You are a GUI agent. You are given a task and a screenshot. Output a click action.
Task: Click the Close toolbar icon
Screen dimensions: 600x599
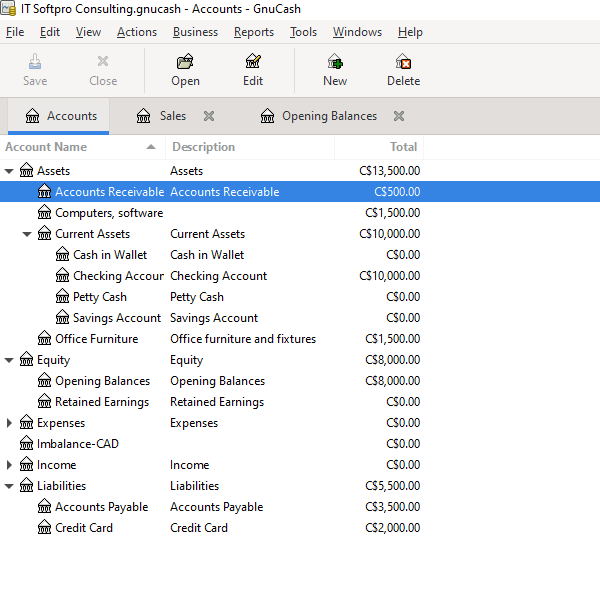[103, 62]
